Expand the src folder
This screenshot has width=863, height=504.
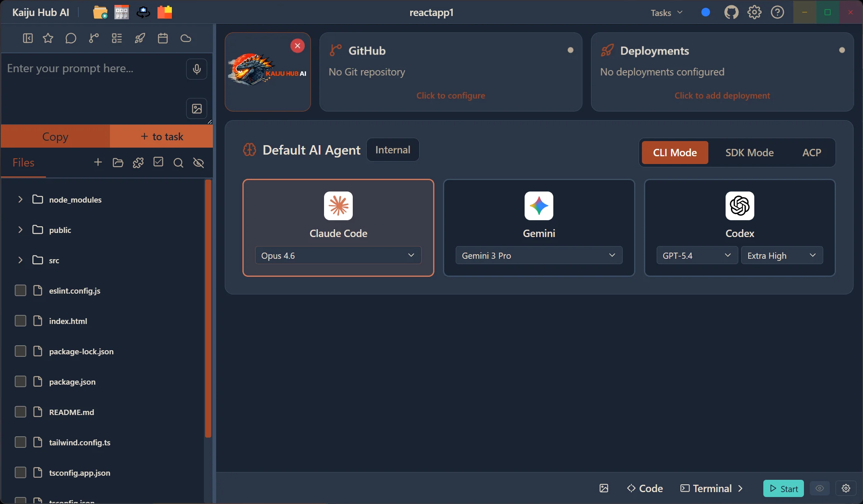tap(20, 260)
